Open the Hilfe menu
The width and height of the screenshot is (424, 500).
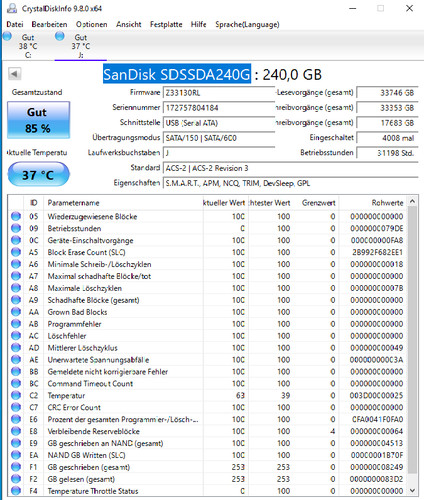click(198, 24)
